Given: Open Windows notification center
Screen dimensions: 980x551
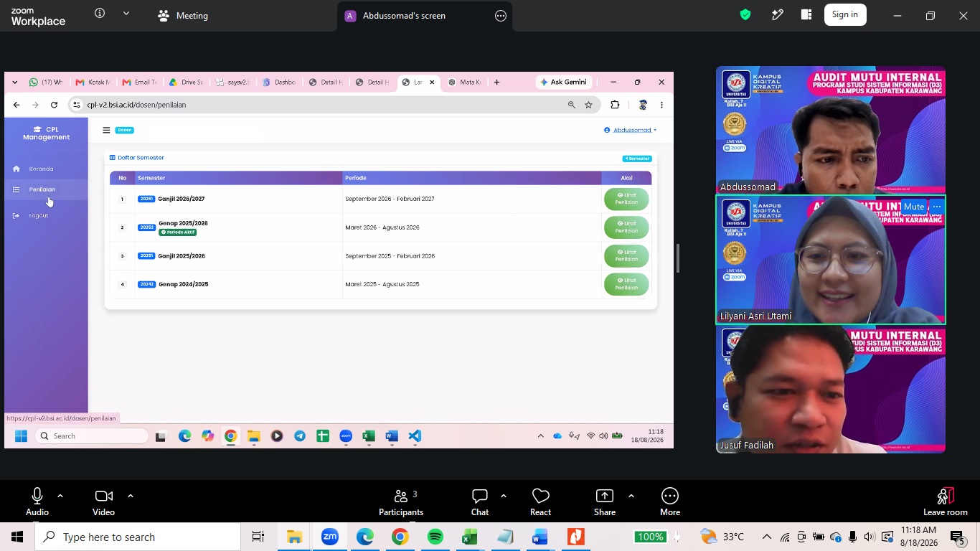Looking at the screenshot, I should pyautogui.click(x=958, y=537).
